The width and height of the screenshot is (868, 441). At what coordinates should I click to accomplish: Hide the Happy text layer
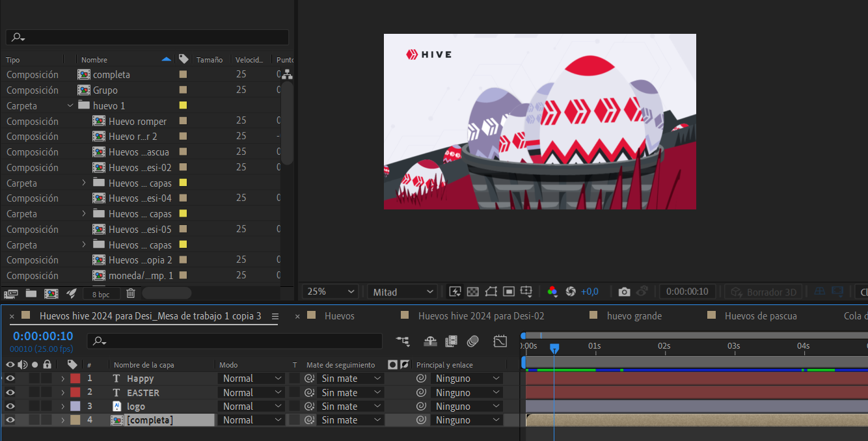[10, 379]
